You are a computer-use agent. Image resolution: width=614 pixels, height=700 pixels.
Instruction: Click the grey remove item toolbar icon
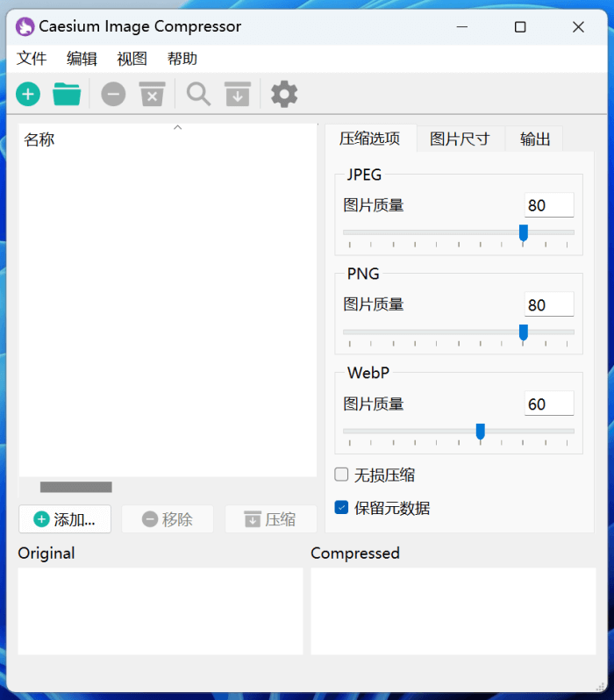point(113,94)
